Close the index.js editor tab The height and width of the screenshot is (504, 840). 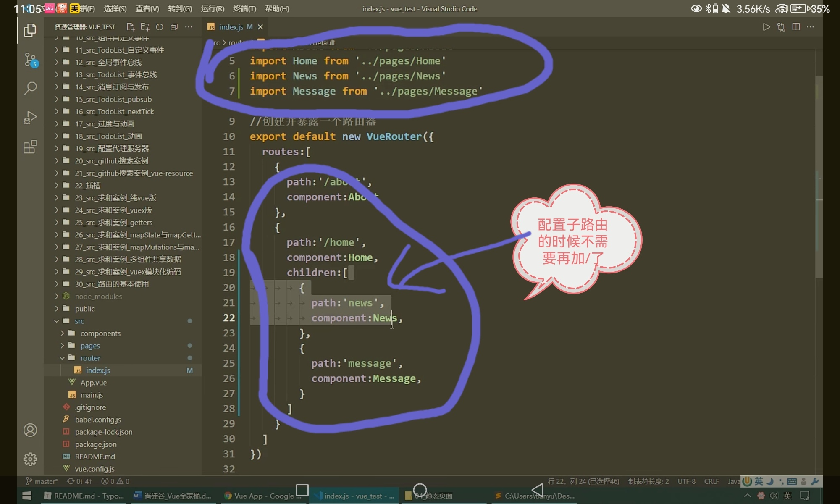coord(260,27)
